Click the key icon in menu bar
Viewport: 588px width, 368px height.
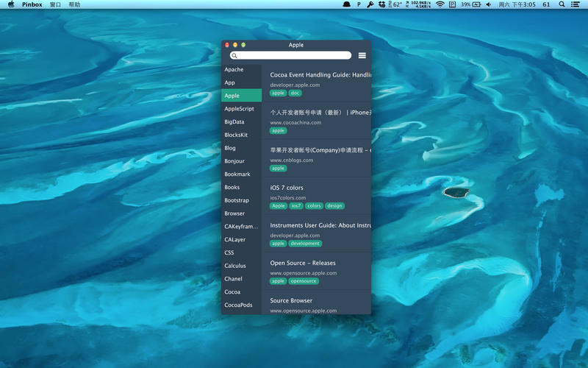pos(370,4)
